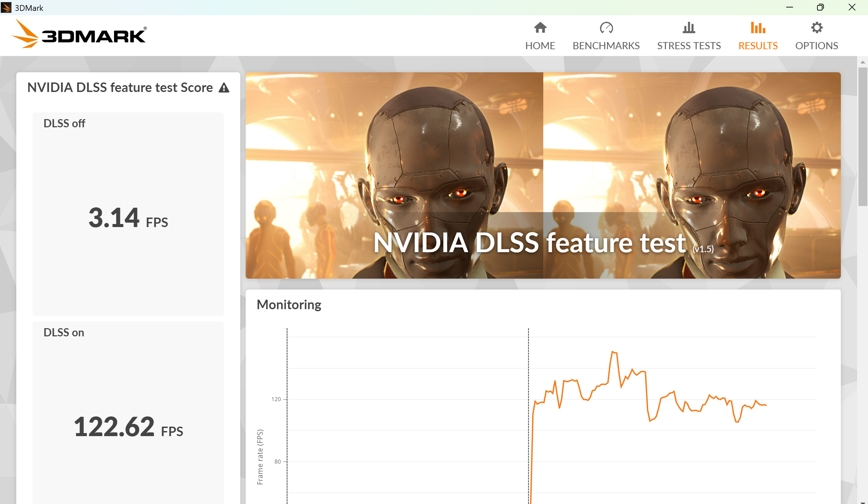
Task: Click the scroll up arrow on the scrollbar
Action: (863, 62)
